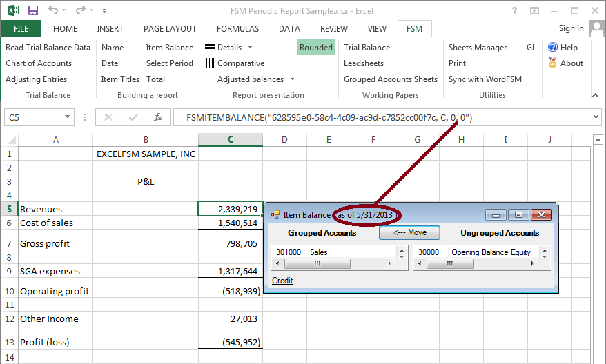This screenshot has height=364, width=606.
Task: Click Read Trial Balance Data
Action: (x=48, y=48)
